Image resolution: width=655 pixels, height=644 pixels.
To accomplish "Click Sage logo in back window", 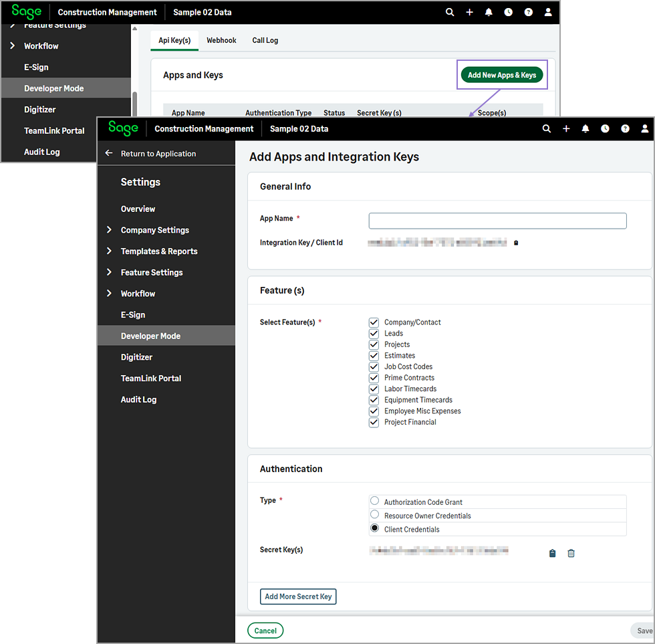I will pyautogui.click(x=26, y=11).
